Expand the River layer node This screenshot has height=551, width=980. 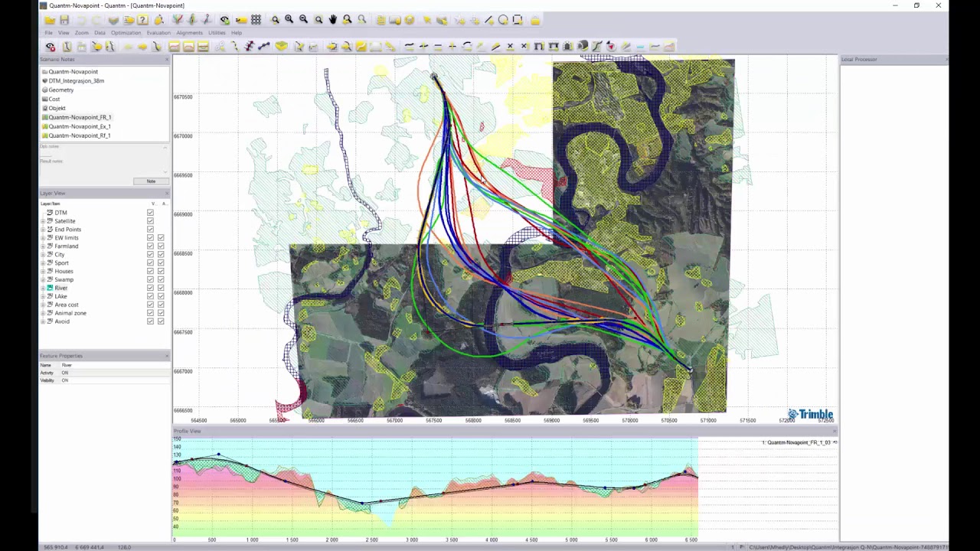coord(44,288)
